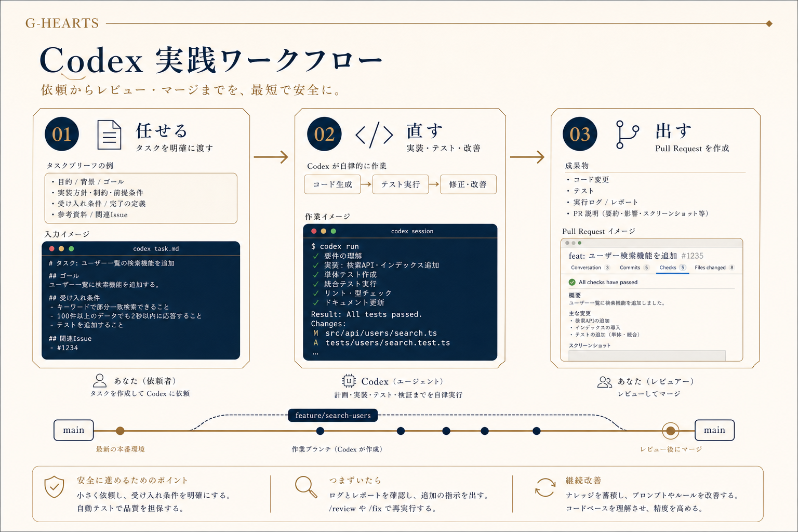The image size is (798, 532).
Task: Click the All checks have passed text
Action: [608, 282]
